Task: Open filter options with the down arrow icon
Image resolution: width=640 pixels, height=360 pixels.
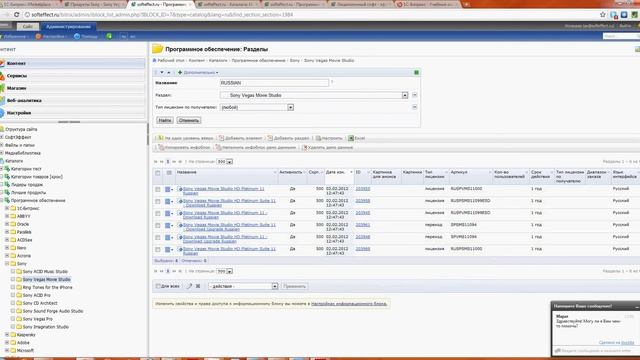Action: click(x=162, y=72)
